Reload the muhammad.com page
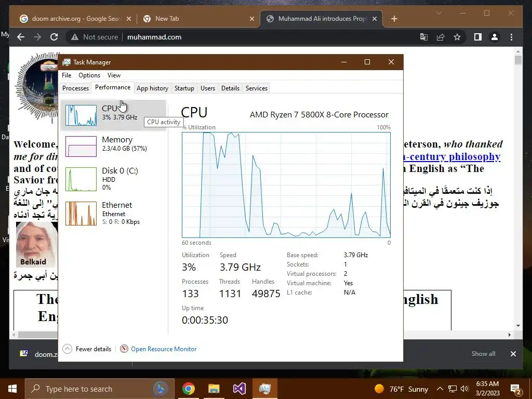Screen dimensions: 532x399 tap(54, 37)
